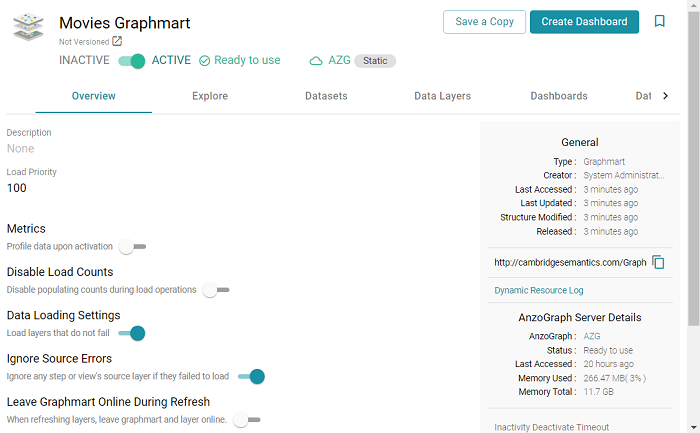Expand more tabs with right chevron
This screenshot has height=433, width=700.
click(666, 96)
